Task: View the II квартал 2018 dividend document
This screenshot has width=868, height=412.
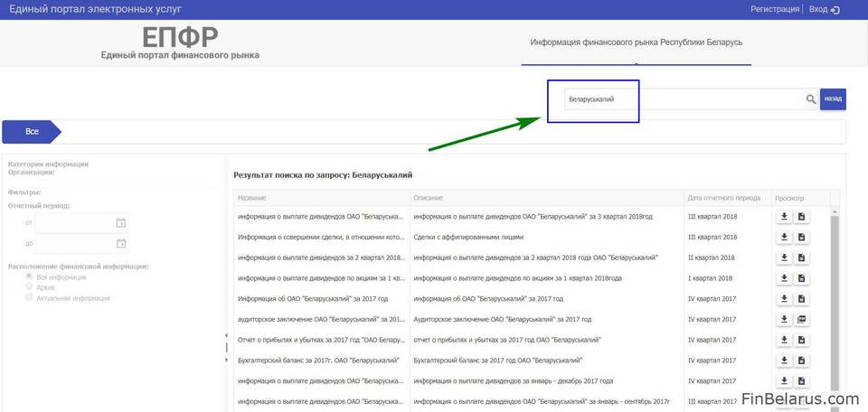Action: tap(801, 257)
